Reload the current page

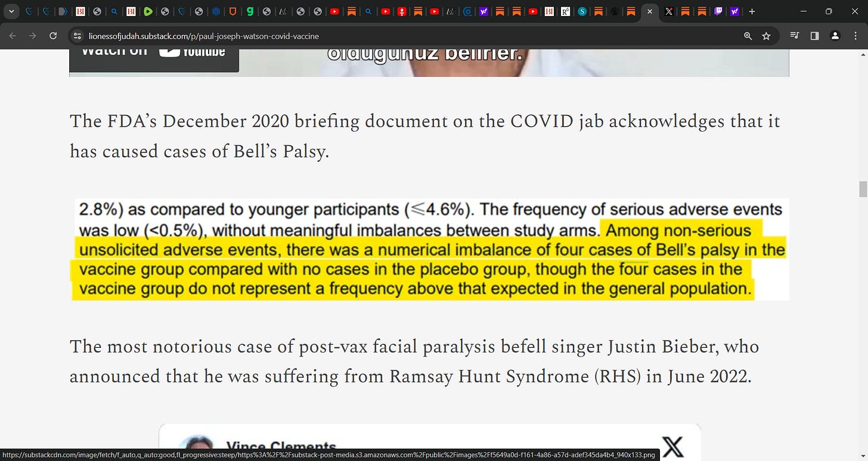(53, 36)
